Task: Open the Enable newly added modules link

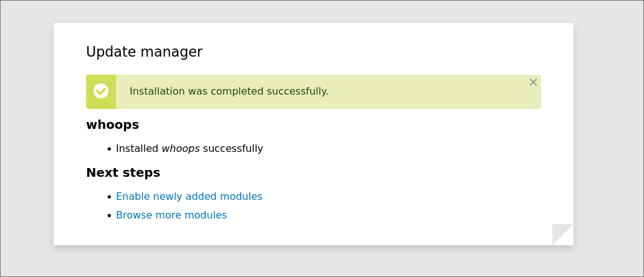Action: (x=189, y=197)
